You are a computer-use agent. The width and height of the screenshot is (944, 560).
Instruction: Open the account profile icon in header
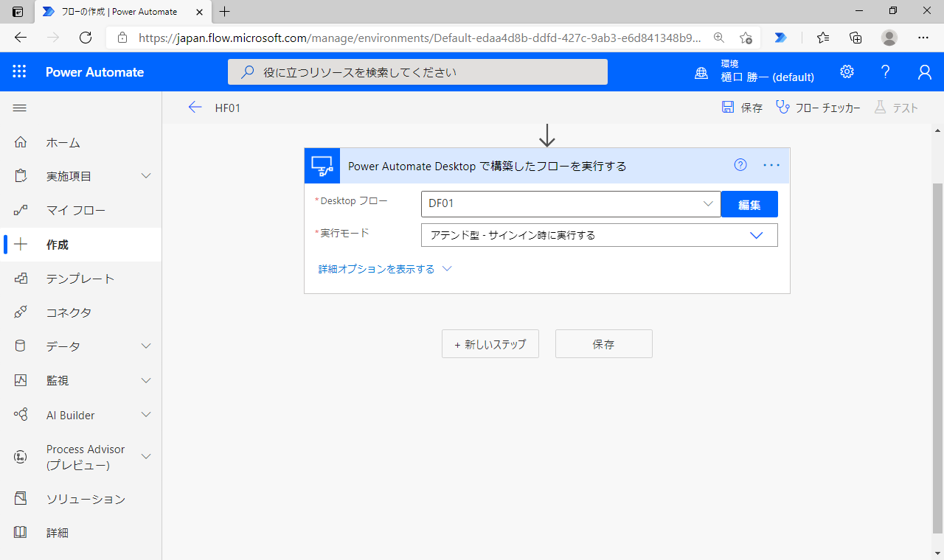(x=924, y=71)
